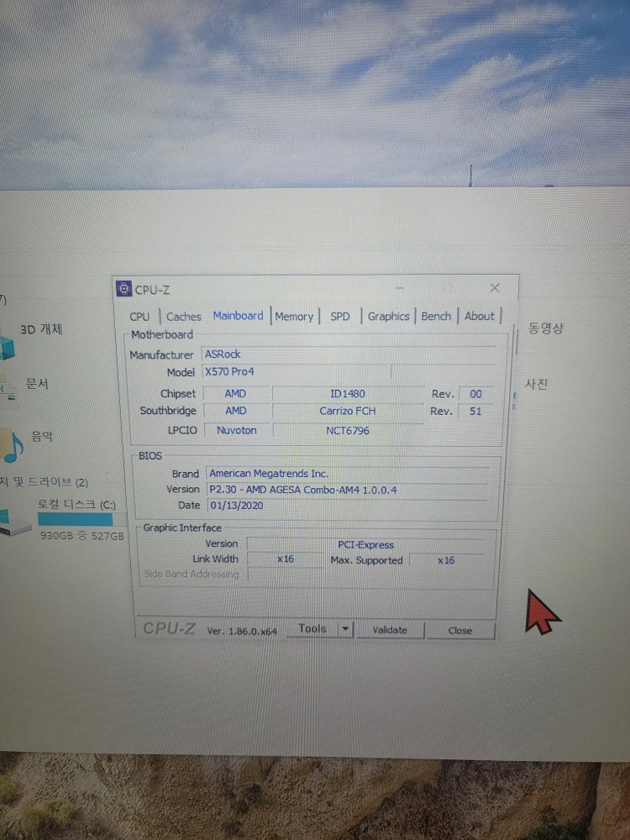This screenshot has width=630, height=840.
Task: Collapse the 장치 및 드라이브 (2) group
Action: click(x=44, y=482)
